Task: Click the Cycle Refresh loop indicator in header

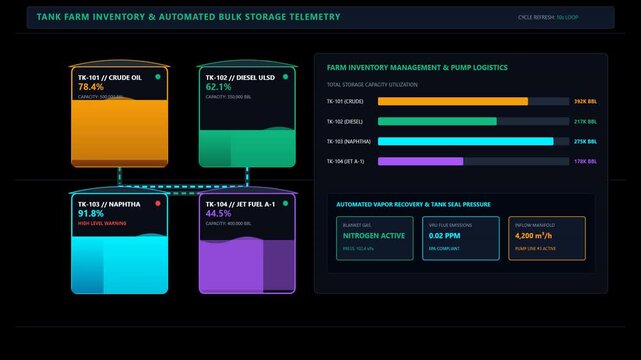Action: pos(548,18)
